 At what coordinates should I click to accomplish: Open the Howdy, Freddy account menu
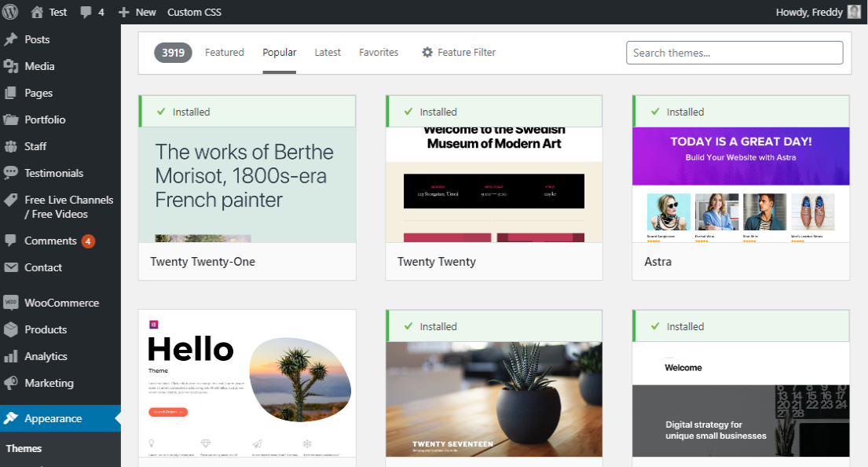point(819,12)
